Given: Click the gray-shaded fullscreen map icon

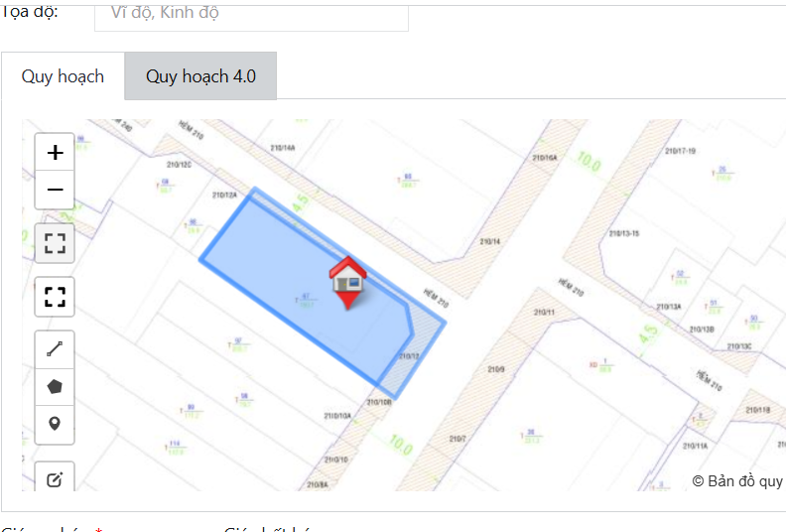Looking at the screenshot, I should pyautogui.click(x=55, y=244).
